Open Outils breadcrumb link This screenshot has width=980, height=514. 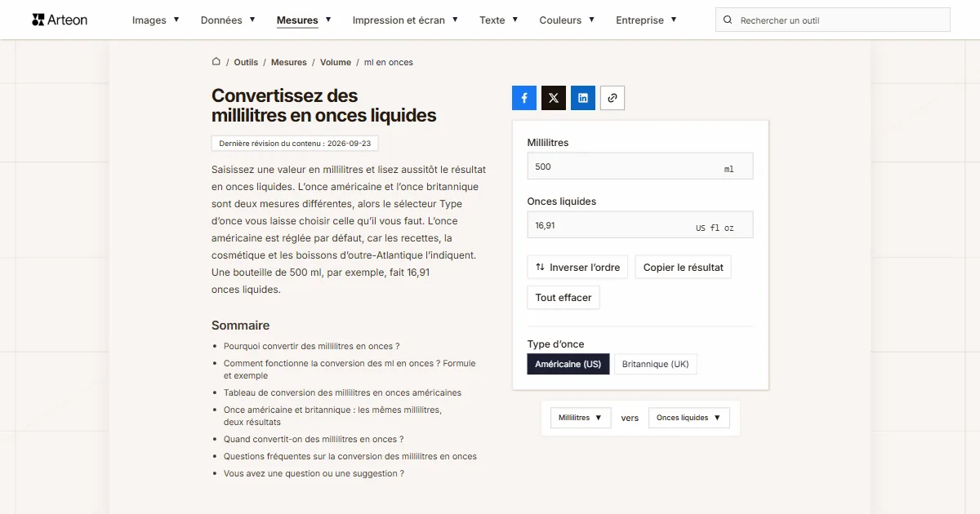pos(246,62)
